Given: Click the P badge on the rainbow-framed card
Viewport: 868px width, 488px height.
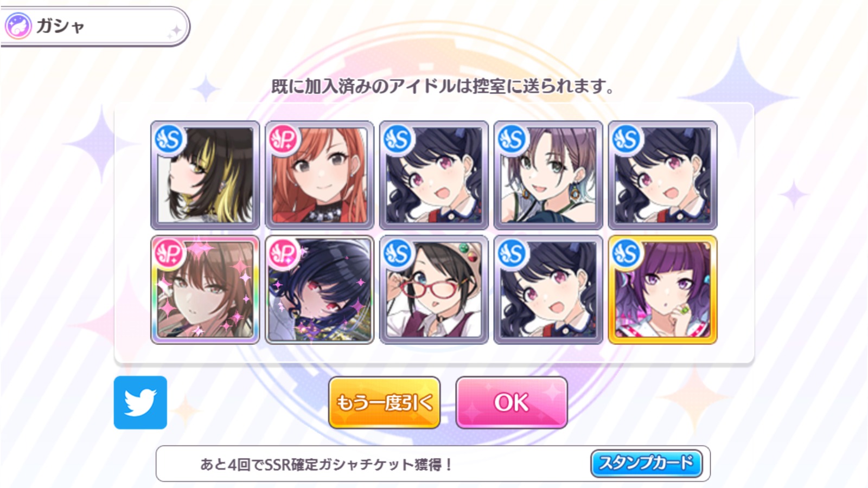Looking at the screenshot, I should pos(169,253).
